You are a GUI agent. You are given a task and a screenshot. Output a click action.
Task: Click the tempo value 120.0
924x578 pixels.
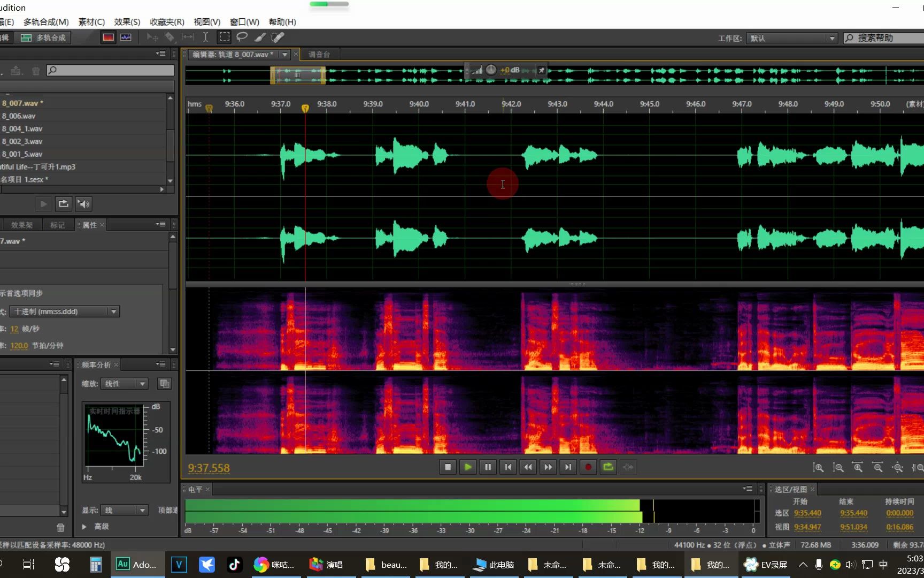tap(19, 345)
